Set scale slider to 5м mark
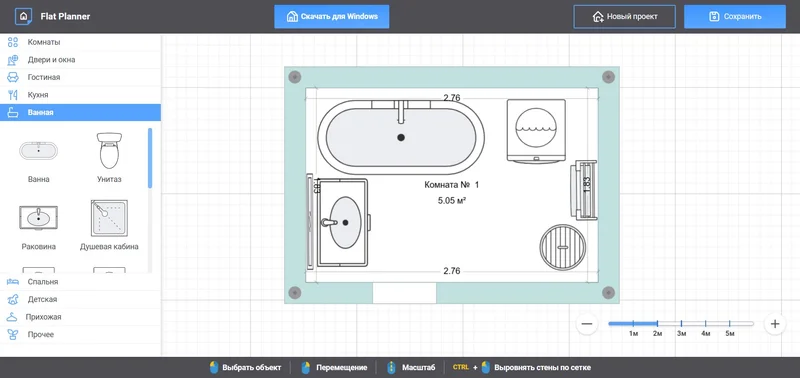The width and height of the screenshot is (800, 378). (730, 324)
